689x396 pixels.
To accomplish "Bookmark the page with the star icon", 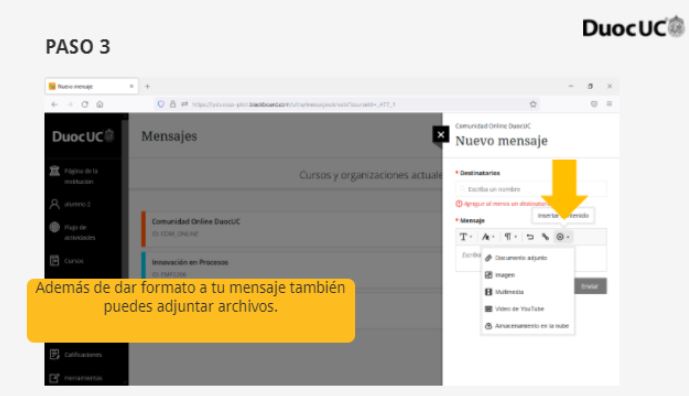I will 533,104.
